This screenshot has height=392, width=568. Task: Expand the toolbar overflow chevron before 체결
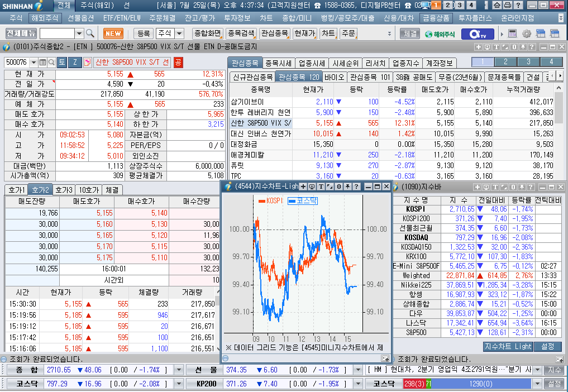(389, 34)
